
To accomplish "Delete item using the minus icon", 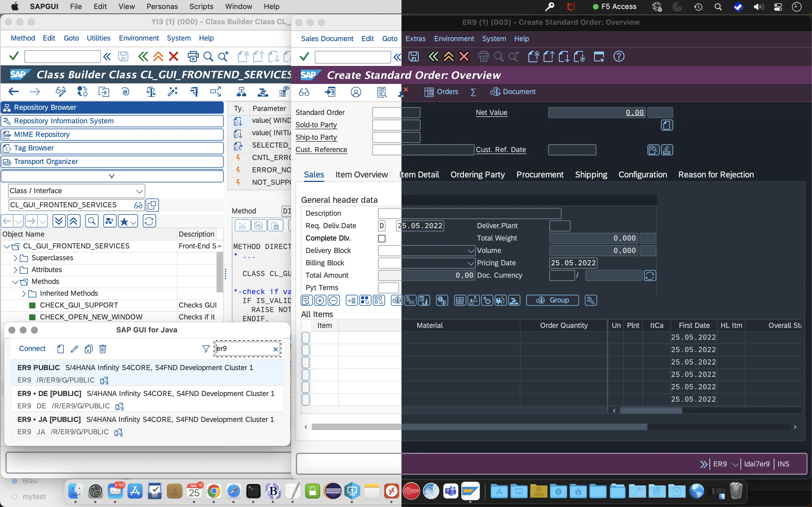I will click(x=334, y=300).
